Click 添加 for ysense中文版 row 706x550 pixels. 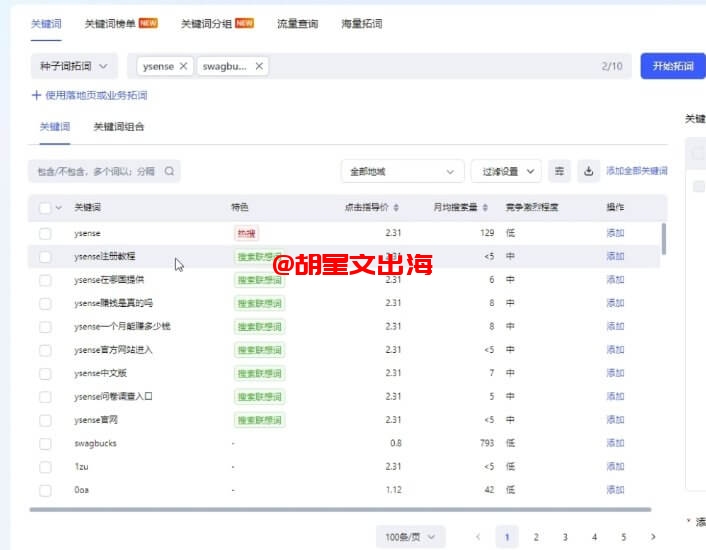point(615,373)
